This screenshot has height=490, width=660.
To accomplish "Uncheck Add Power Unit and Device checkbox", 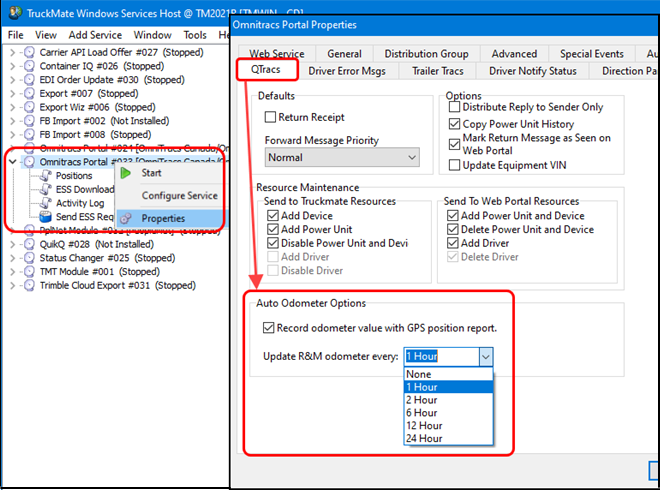I will click(x=452, y=216).
